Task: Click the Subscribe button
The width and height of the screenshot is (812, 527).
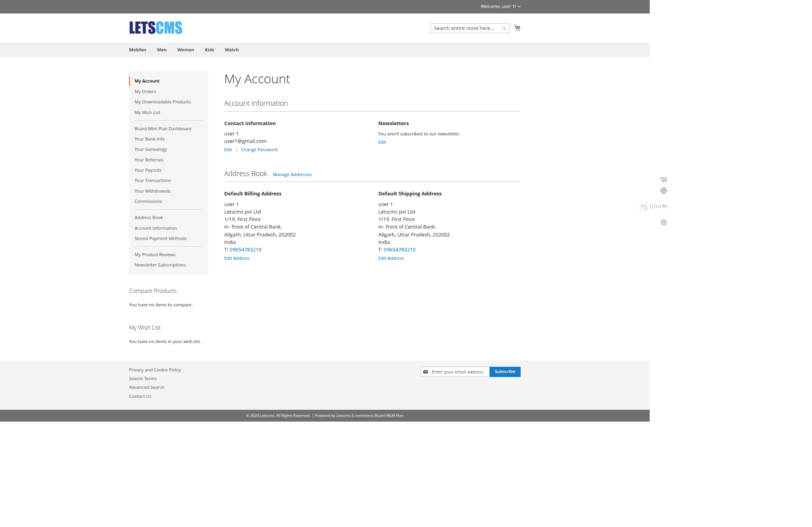Action: (x=505, y=371)
